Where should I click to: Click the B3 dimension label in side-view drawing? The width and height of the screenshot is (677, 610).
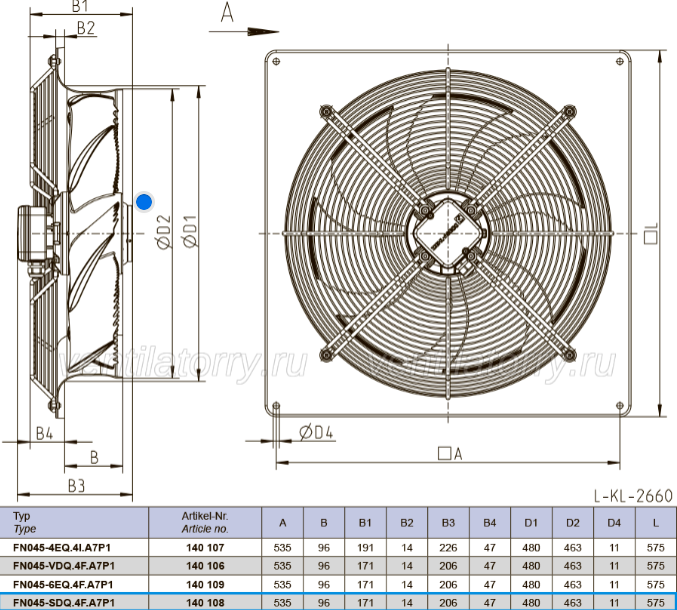(x=76, y=486)
